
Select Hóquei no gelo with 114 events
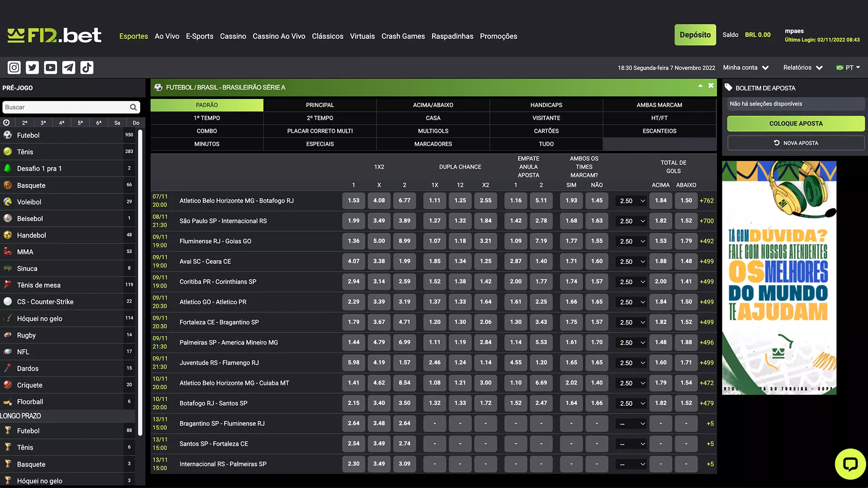68,319
